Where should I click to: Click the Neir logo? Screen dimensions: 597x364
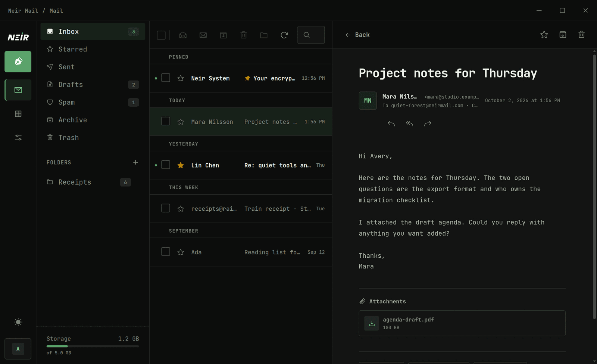18,37
